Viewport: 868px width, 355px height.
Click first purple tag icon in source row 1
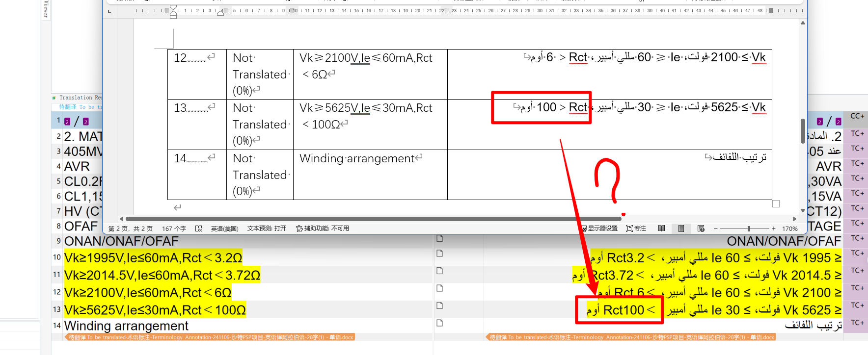click(x=67, y=122)
